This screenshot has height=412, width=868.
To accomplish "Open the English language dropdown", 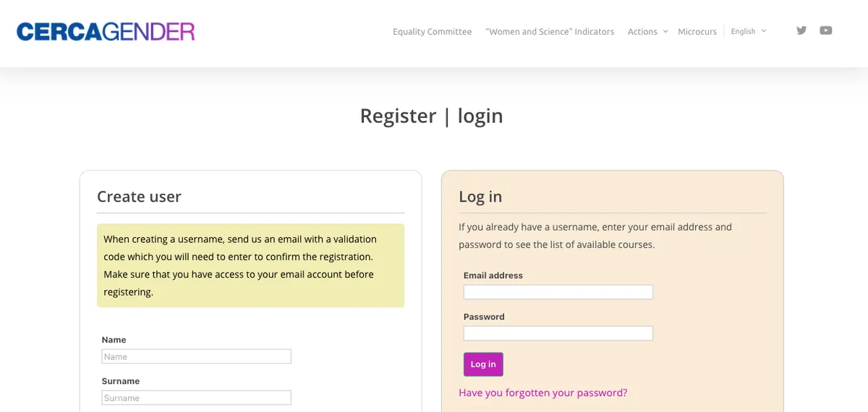I will point(749,31).
